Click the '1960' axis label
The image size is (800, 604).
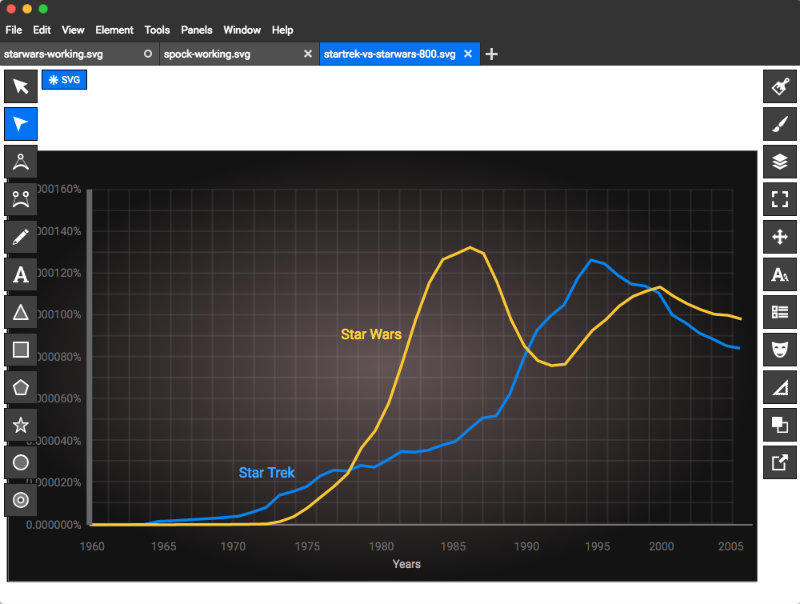(92, 546)
